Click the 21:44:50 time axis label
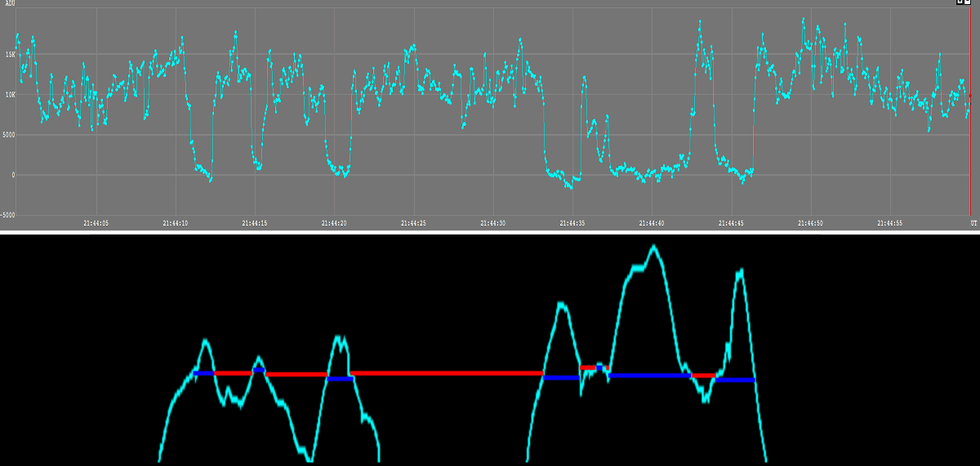 tap(810, 222)
